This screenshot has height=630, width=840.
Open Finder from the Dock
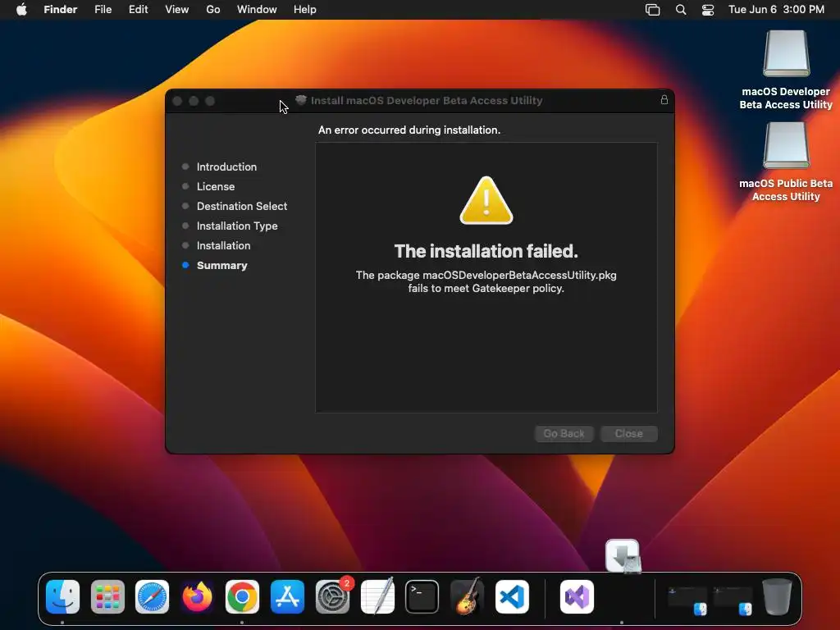pyautogui.click(x=62, y=596)
